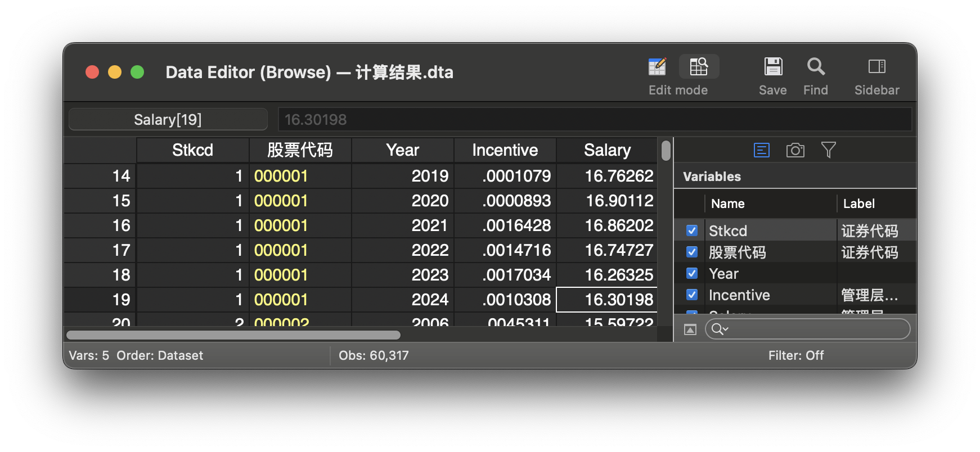This screenshot has width=980, height=452.
Task: Select the Browse mode magnifier grid icon
Action: 699,67
